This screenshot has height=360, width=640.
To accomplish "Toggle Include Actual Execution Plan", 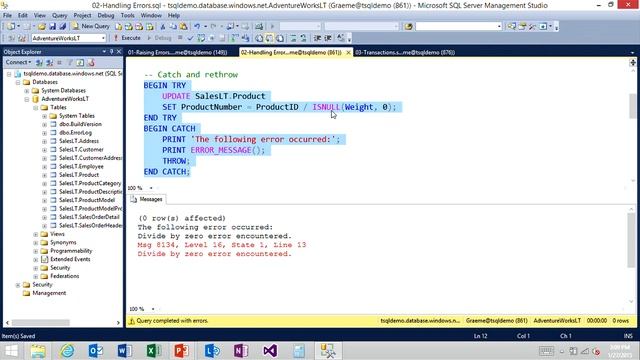I will [235, 38].
